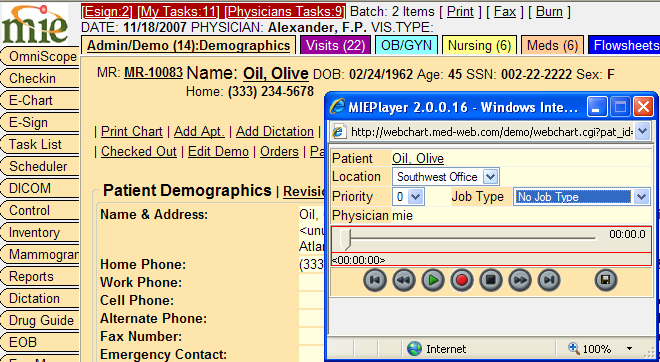Screen dimensions: 660x362
Task: Open Task List from the sidebar
Action: tap(40, 144)
